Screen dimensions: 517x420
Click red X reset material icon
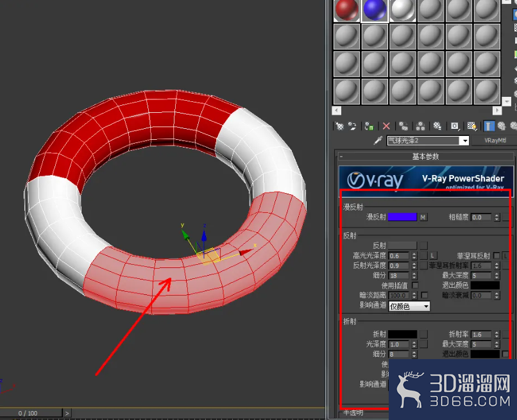[x=386, y=126]
